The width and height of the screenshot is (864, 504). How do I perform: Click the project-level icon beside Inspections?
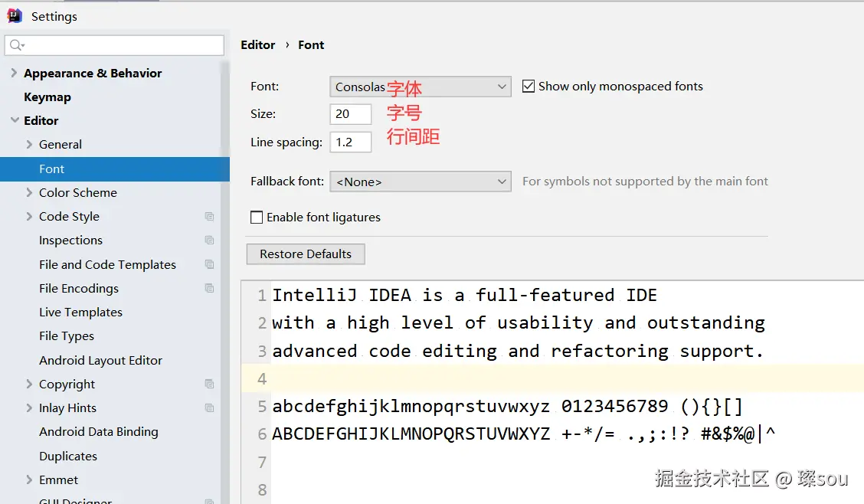tap(209, 241)
